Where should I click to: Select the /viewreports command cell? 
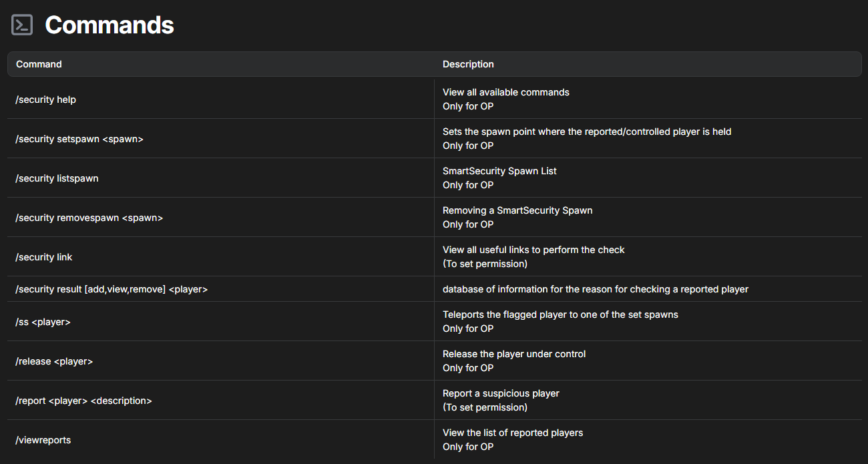[x=43, y=440]
